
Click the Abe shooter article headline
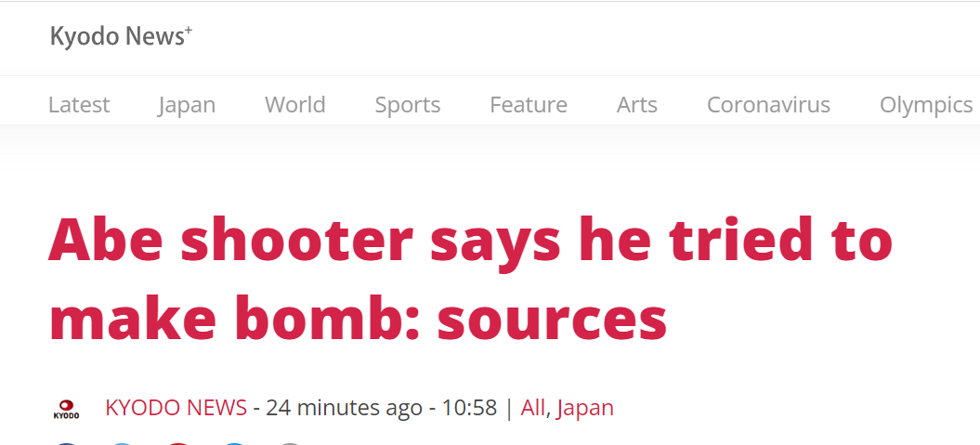(470, 279)
